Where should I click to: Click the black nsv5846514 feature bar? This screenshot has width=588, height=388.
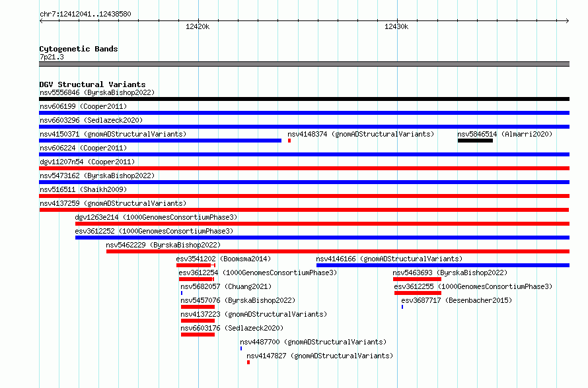pyautogui.click(x=475, y=141)
